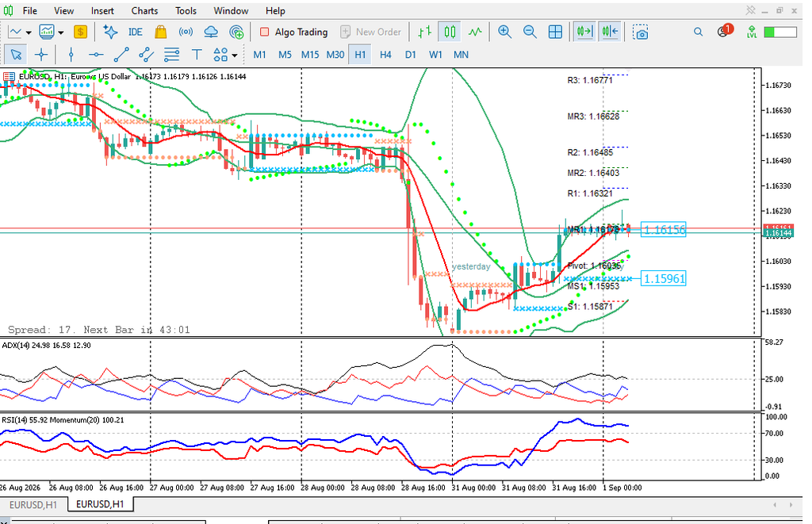Switch chart to line chart style

coord(475,32)
